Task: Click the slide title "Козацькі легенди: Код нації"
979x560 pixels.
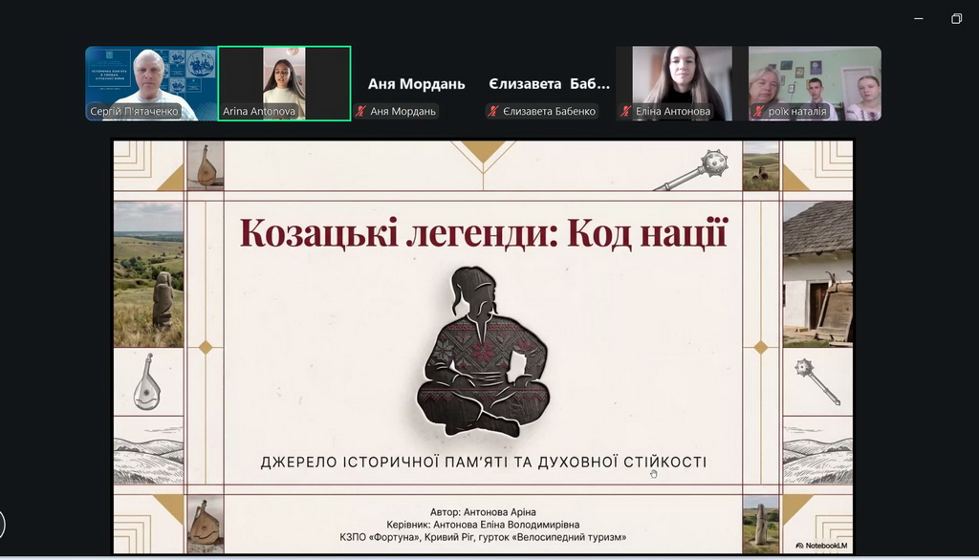Action: tap(483, 233)
